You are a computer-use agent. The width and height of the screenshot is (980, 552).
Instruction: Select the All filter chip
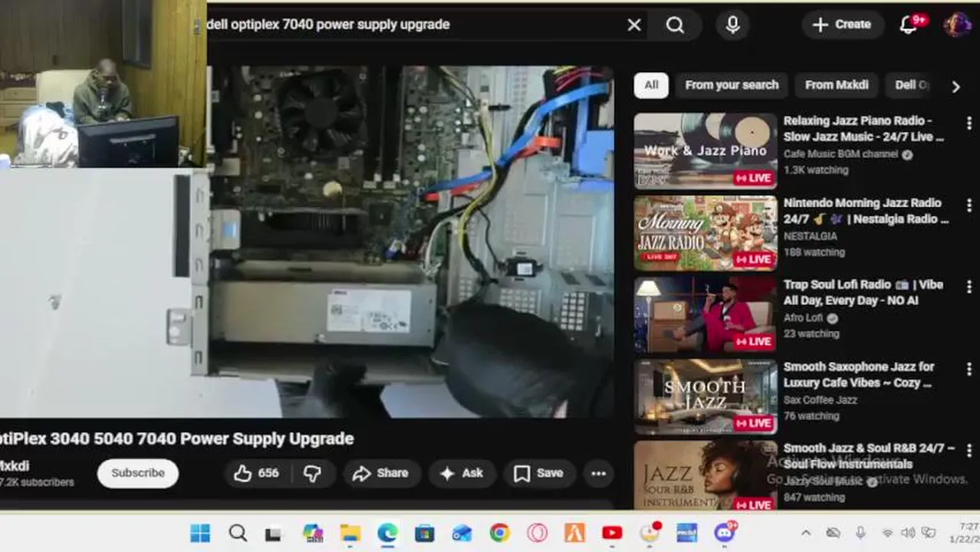click(651, 85)
